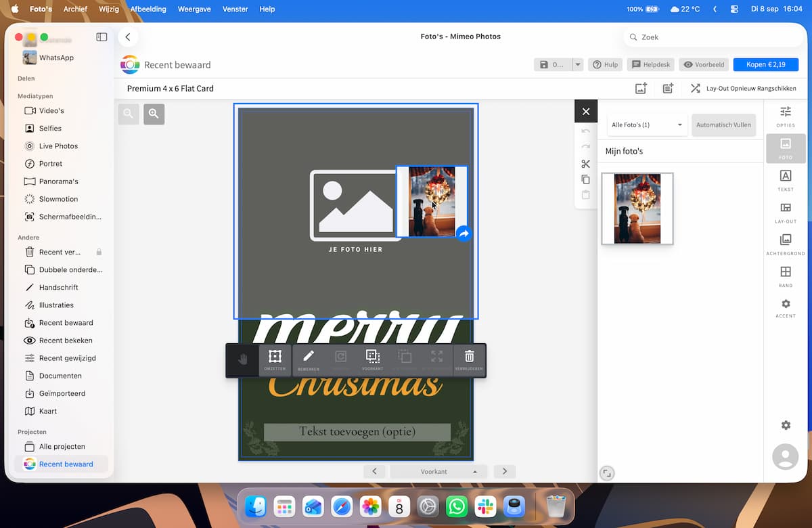Zoom in on the card canvas
812x528 pixels.
(154, 114)
